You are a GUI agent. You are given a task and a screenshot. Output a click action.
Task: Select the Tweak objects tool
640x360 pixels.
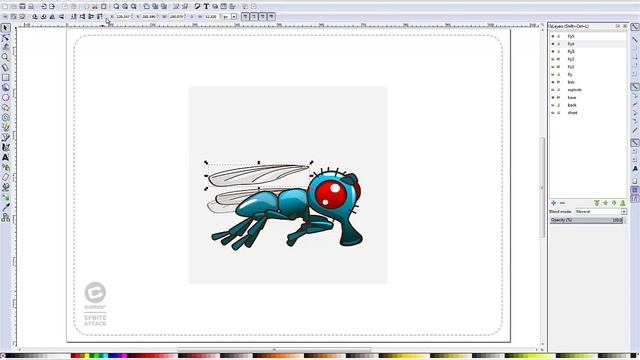[x=5, y=47]
